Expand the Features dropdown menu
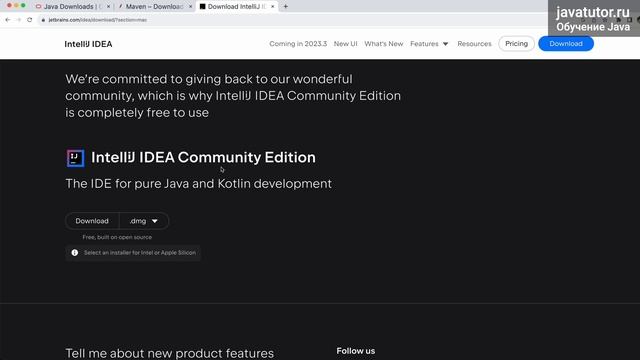 click(x=429, y=44)
